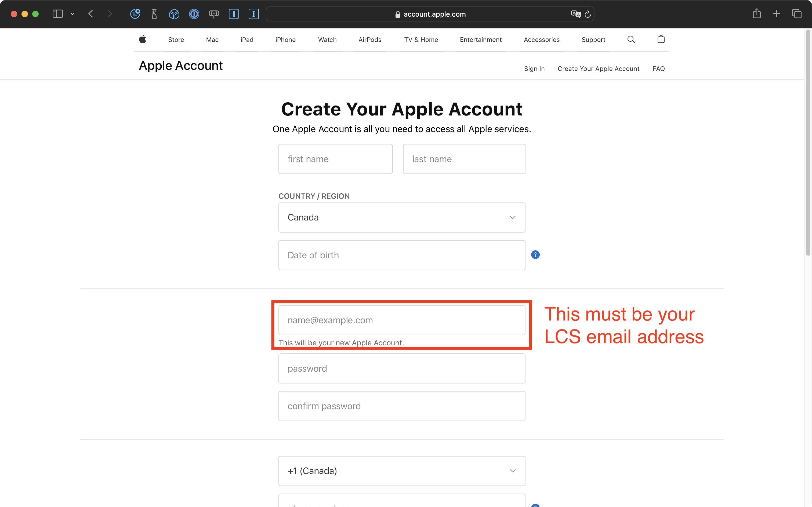Open the Share button in toolbar

coord(757,14)
